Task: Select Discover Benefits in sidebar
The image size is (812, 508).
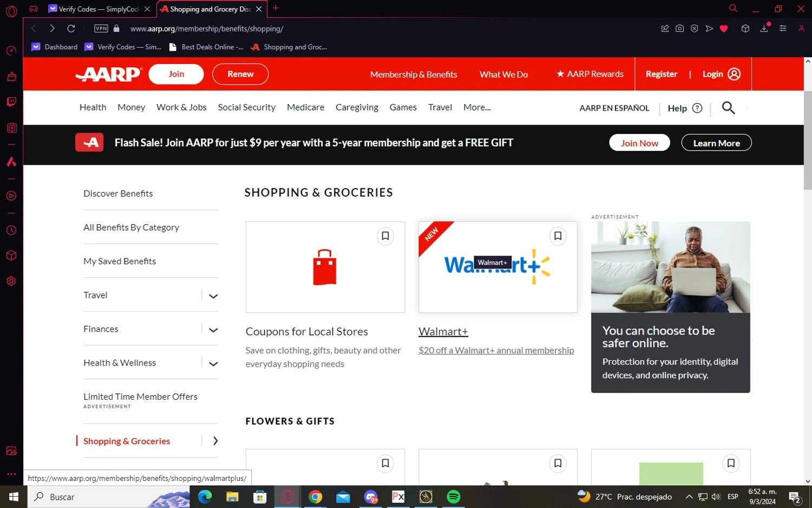Action: click(118, 193)
